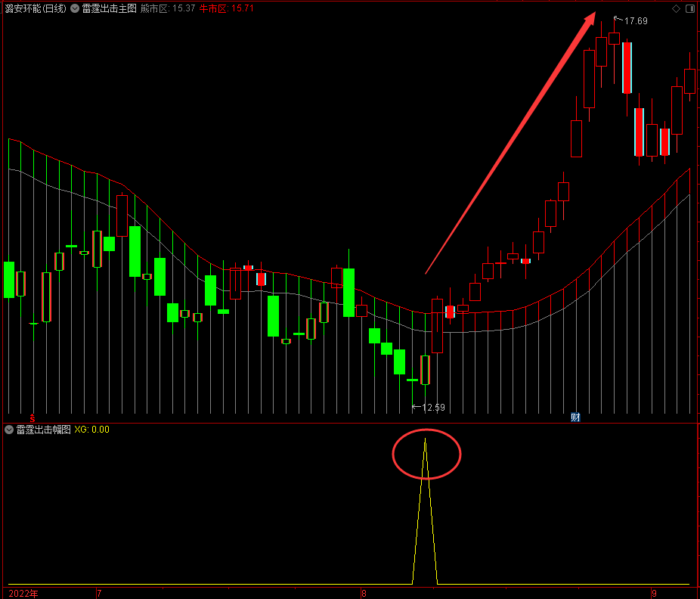Select the month 7 timeline marker
The image size is (700, 599).
(99, 594)
